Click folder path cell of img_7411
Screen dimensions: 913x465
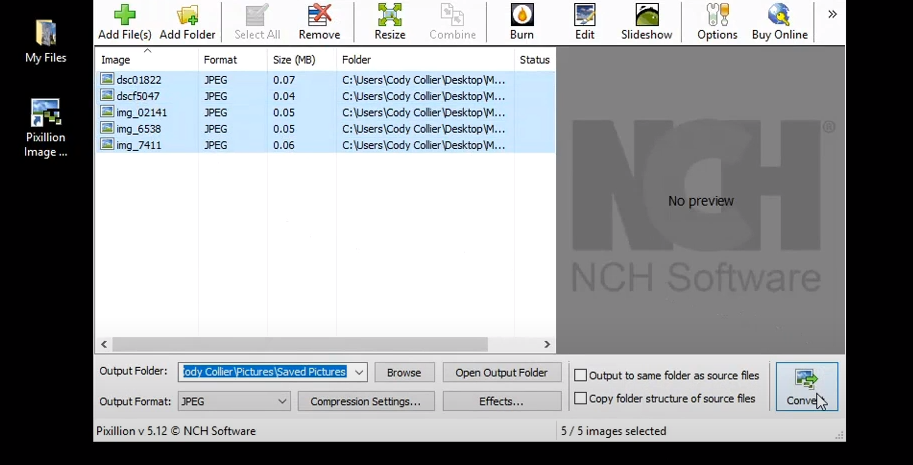coord(423,145)
